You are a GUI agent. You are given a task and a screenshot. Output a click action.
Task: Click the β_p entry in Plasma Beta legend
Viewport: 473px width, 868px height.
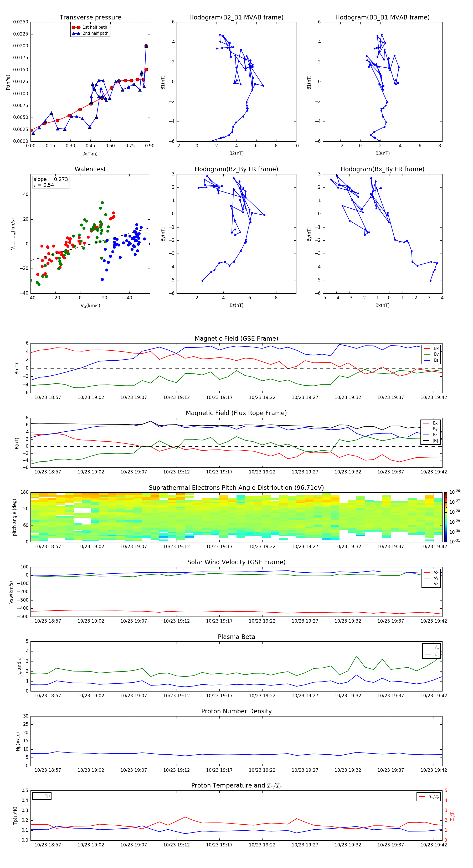(x=431, y=647)
